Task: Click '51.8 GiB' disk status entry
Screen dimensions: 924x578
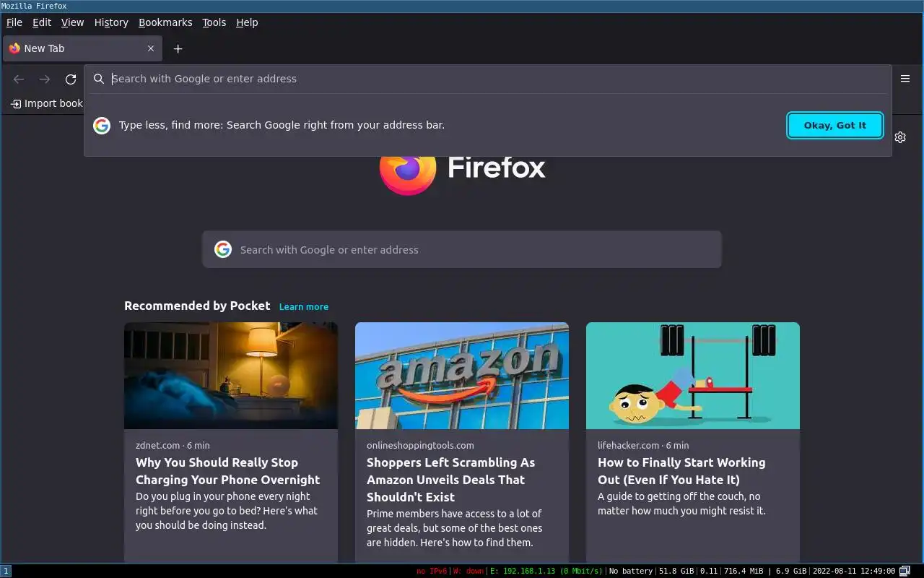Action: pyautogui.click(x=676, y=571)
